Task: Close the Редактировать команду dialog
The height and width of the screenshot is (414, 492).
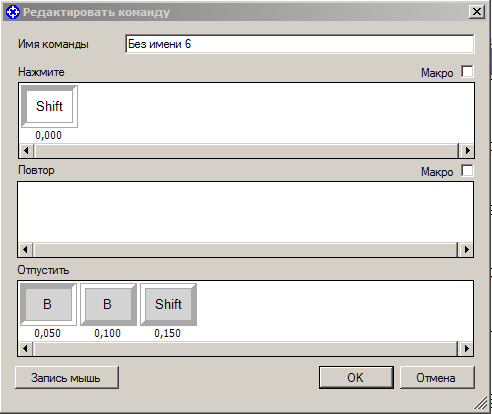Action: pos(477,12)
